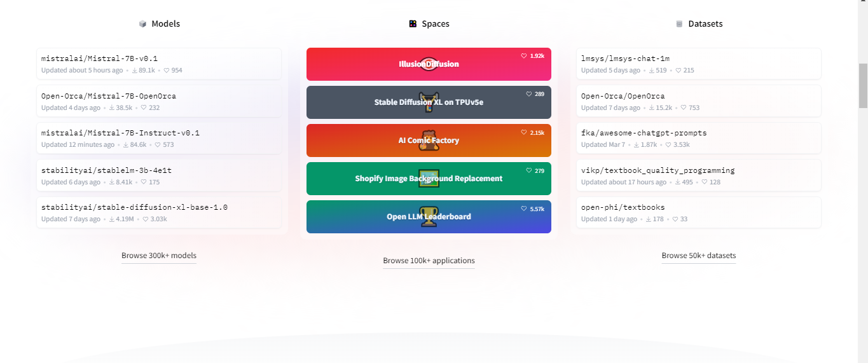This screenshot has height=363, width=868.
Task: Click Browse 100k+ applications link
Action: click(429, 261)
